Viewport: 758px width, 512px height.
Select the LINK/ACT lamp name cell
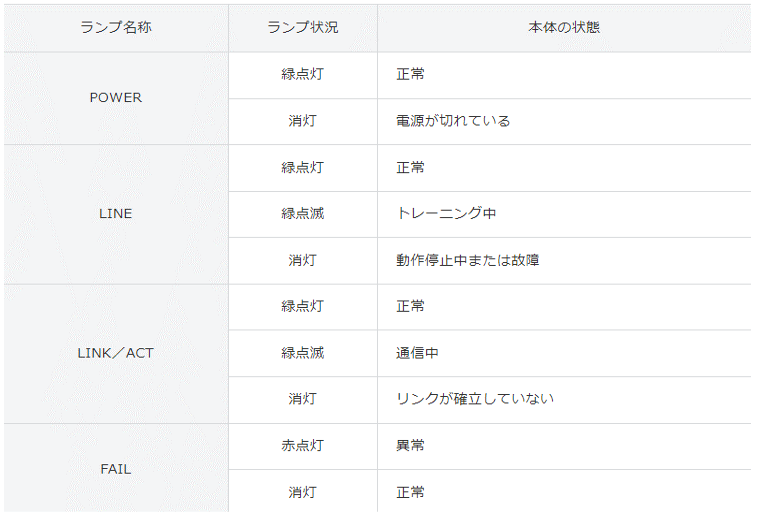click(116, 353)
